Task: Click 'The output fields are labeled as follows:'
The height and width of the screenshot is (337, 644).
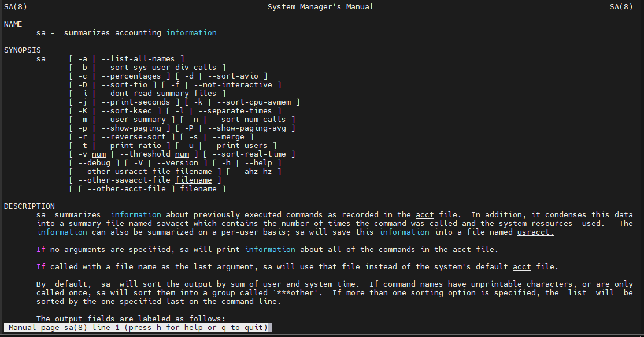Action: [x=131, y=319]
